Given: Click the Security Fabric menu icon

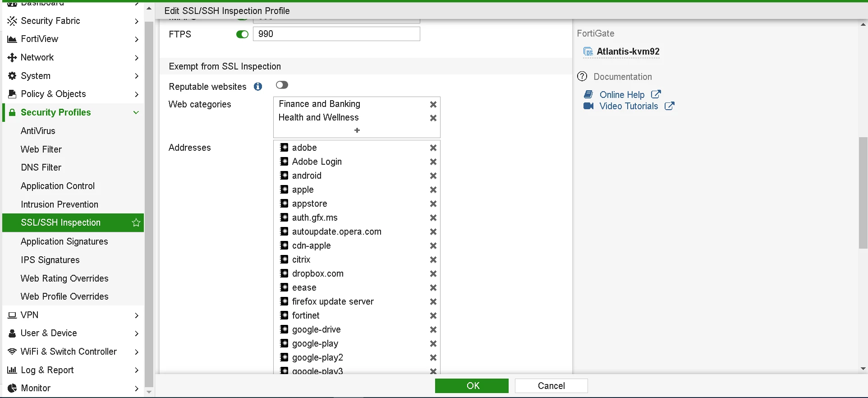Looking at the screenshot, I should click(x=12, y=21).
